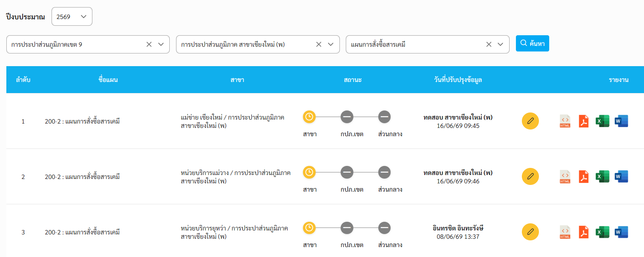644x257 pixels.
Task: Export Word report for แม่ข่าย เชียงใหม่ row
Action: 621,121
